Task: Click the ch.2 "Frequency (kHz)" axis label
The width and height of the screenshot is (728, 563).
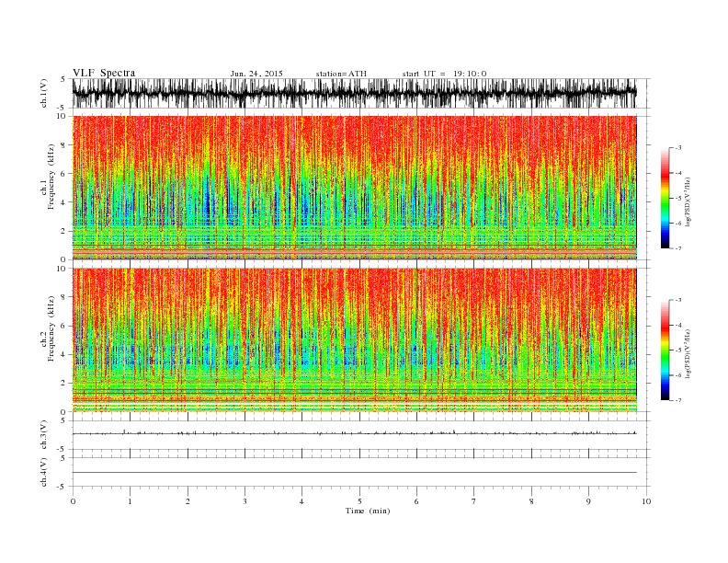Action: point(50,327)
